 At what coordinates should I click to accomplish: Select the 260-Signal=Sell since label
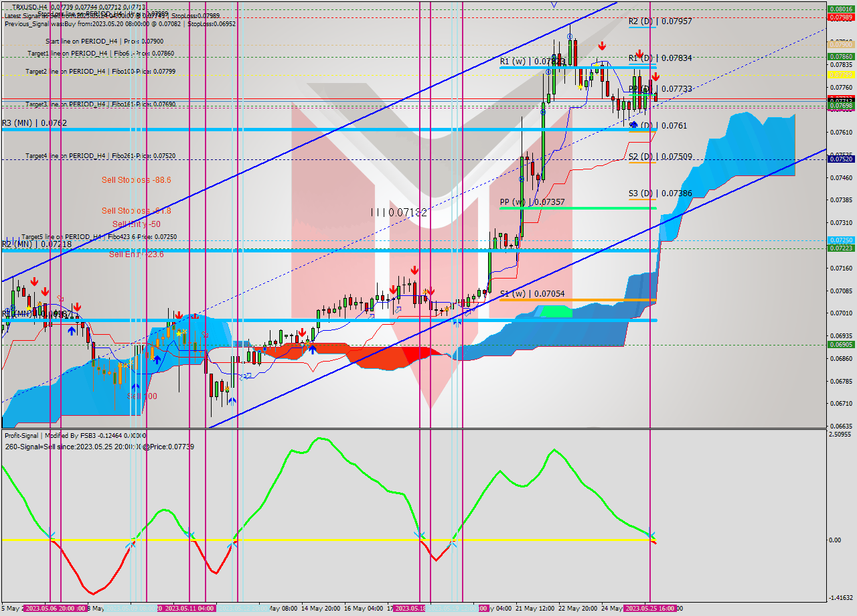(x=99, y=447)
